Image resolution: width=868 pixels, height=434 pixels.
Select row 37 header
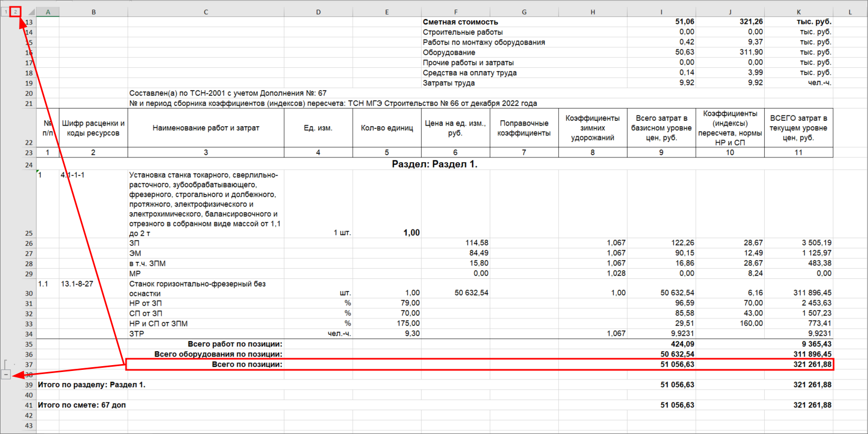click(x=29, y=365)
